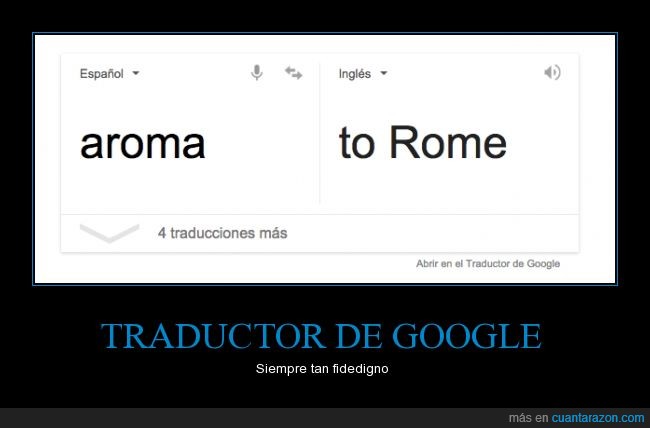
Task: Open "Abrir en el Traductor de Google" link
Action: (488, 264)
